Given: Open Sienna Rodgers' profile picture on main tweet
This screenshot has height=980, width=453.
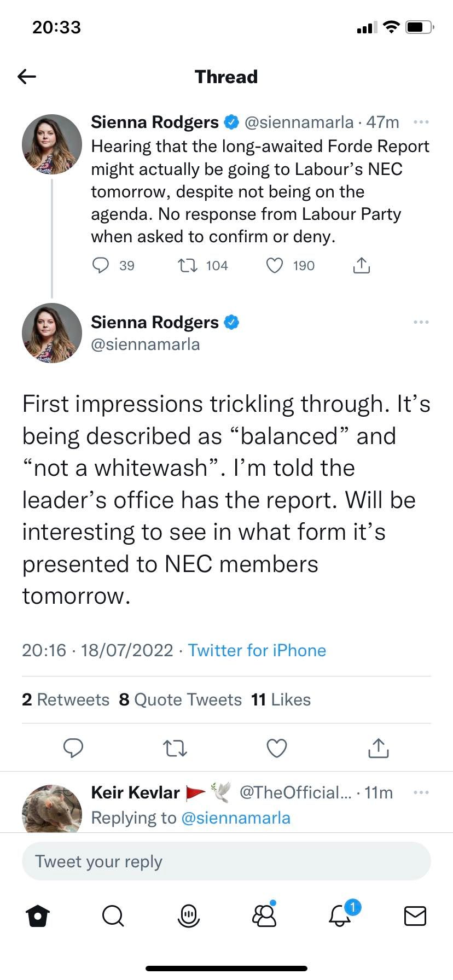Looking at the screenshot, I should 52,333.
